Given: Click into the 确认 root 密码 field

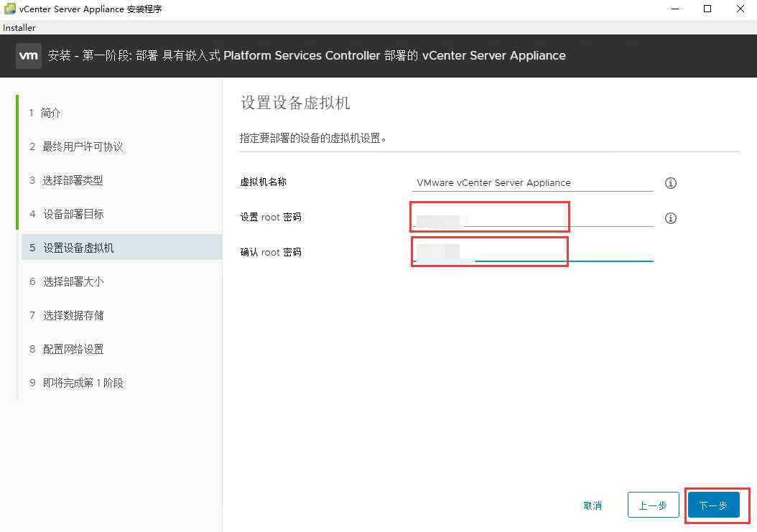Looking at the screenshot, I should 532,252.
